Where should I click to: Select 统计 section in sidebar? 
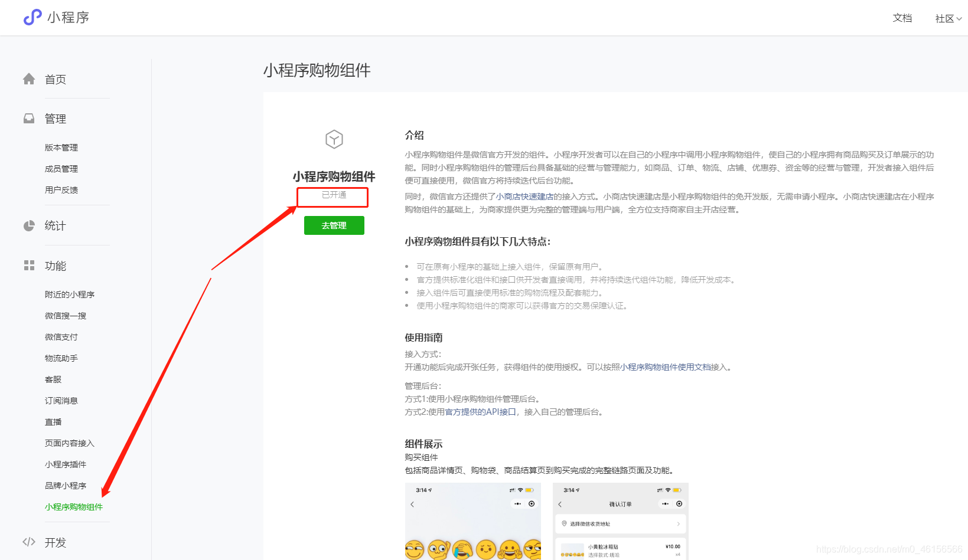pyautogui.click(x=56, y=225)
